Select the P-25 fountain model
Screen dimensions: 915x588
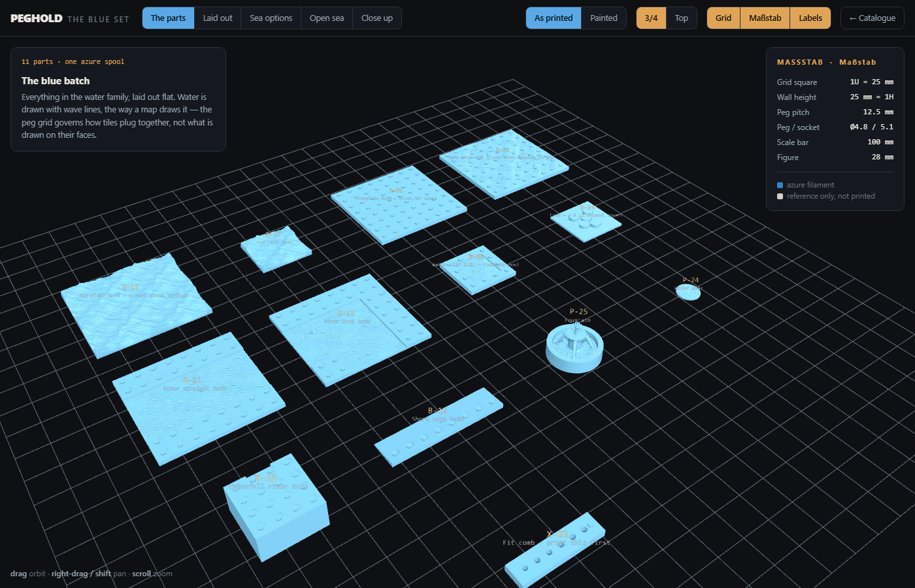point(574,348)
